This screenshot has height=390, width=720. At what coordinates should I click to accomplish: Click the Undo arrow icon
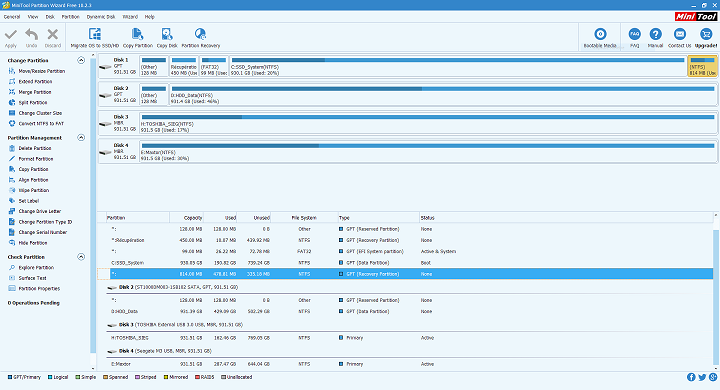pos(32,34)
